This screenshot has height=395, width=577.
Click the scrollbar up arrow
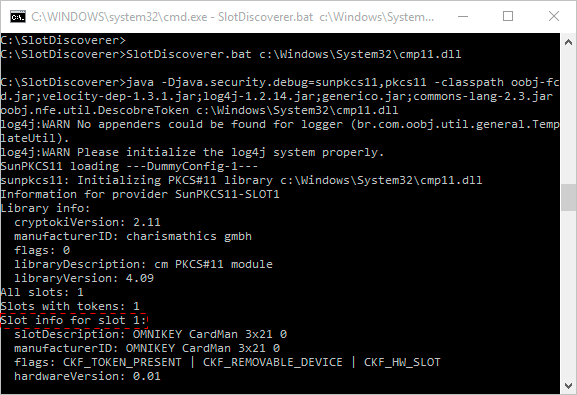click(x=568, y=42)
